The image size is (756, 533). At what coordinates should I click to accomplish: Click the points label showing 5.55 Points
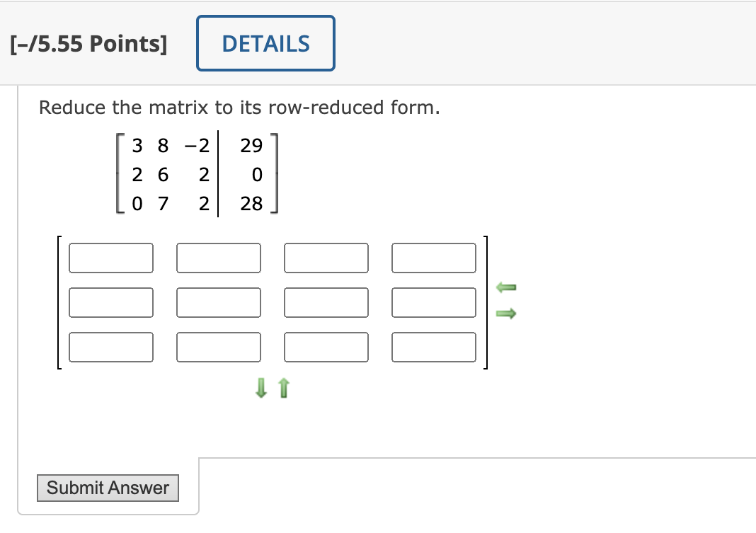point(88,43)
